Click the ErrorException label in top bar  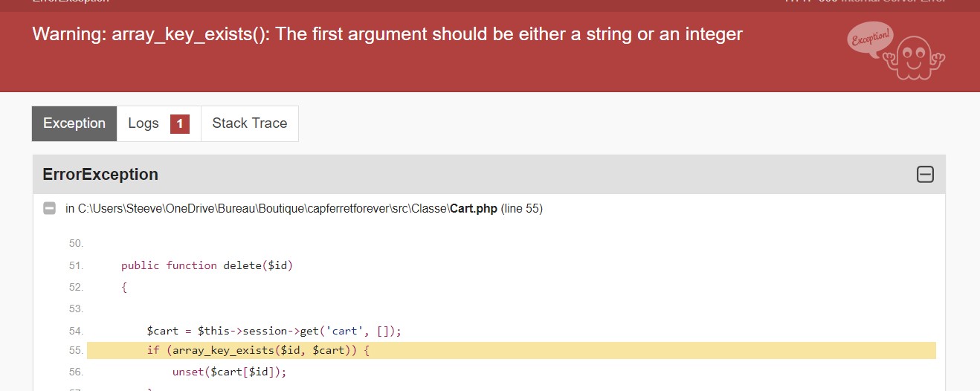[x=71, y=2]
